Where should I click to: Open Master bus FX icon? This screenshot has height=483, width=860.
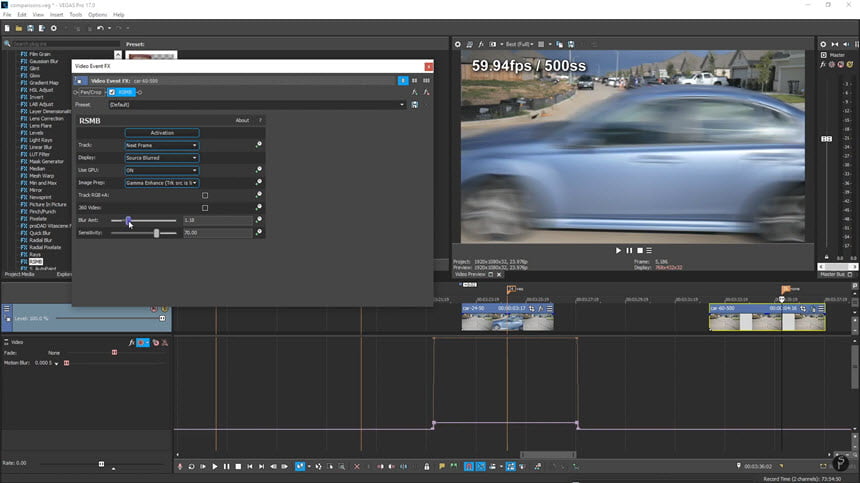[823, 65]
